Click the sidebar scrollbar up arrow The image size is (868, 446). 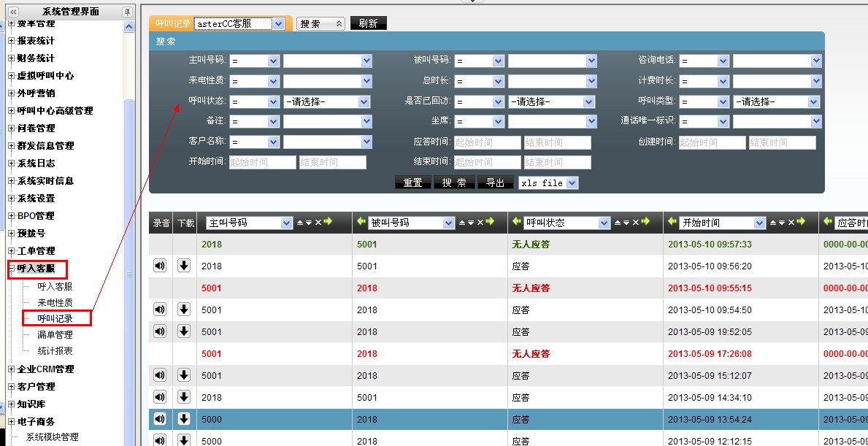pyautogui.click(x=129, y=26)
